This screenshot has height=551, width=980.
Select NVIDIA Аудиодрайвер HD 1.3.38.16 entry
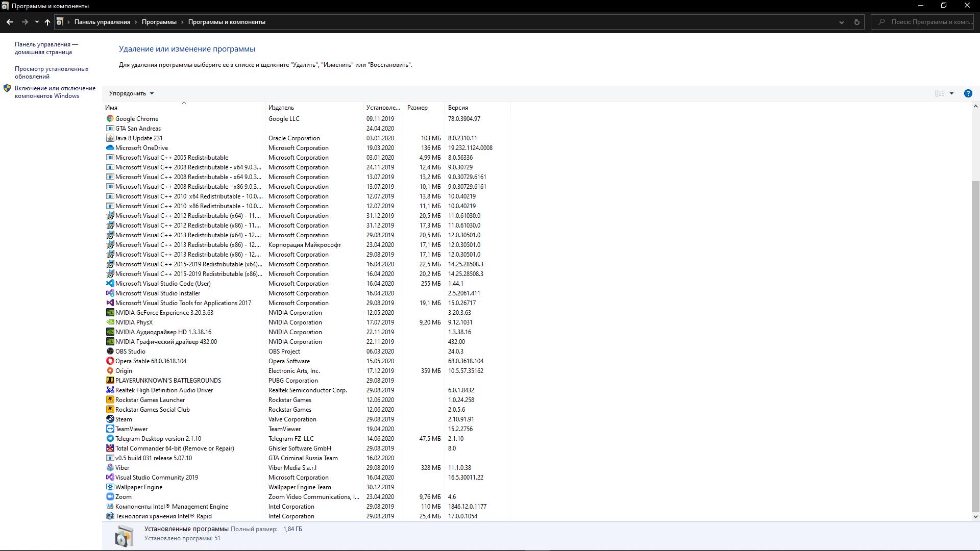[306, 332]
